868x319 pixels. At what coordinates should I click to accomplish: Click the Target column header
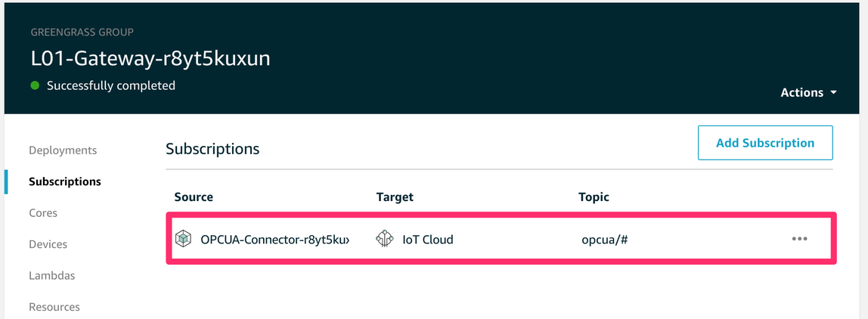[395, 197]
